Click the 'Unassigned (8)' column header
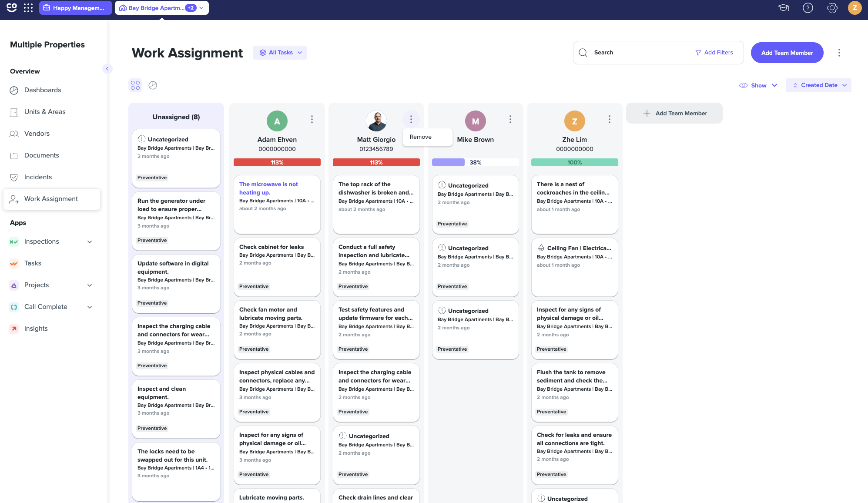Screen dimensions: 868x503 (176, 117)
